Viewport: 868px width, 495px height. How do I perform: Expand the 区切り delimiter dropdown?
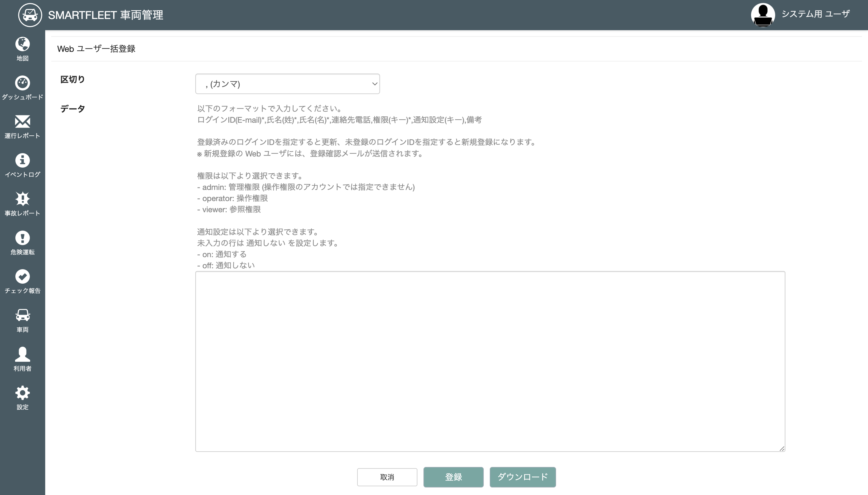click(x=287, y=84)
